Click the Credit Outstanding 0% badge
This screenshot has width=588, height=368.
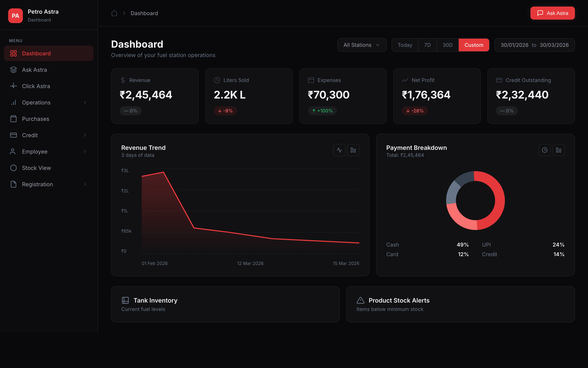507,111
